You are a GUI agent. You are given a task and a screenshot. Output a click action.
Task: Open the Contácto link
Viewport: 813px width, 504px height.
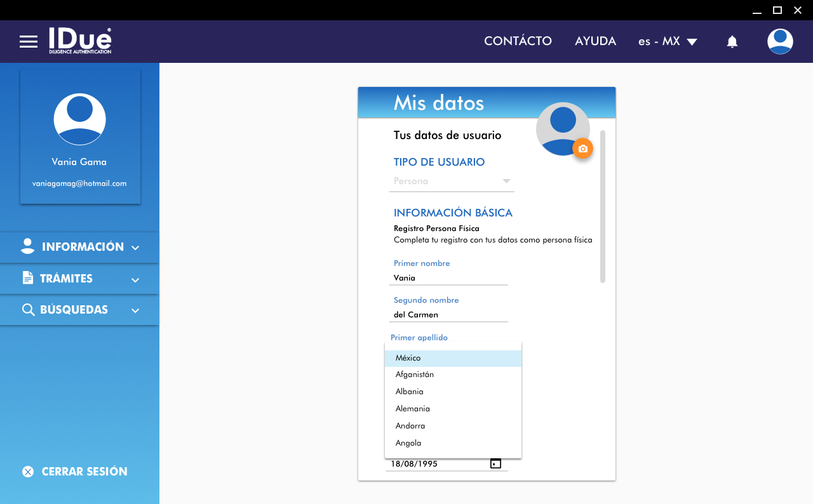(518, 41)
